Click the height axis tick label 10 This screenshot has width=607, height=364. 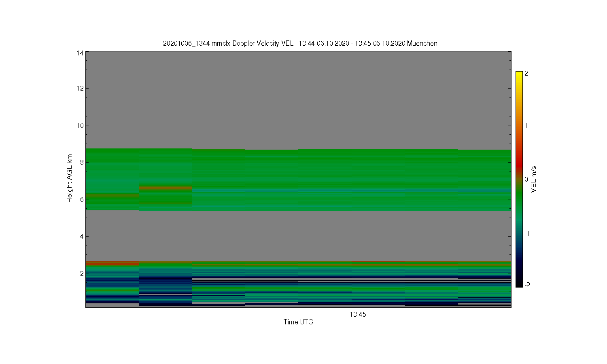click(80, 125)
